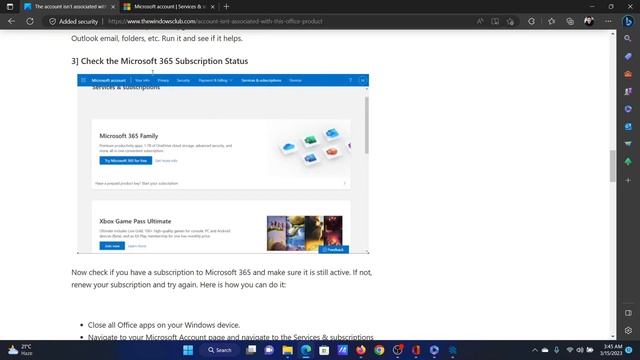The image size is (640, 360).
Task: Click scrollbar up arrow
Action: [x=613, y=33]
